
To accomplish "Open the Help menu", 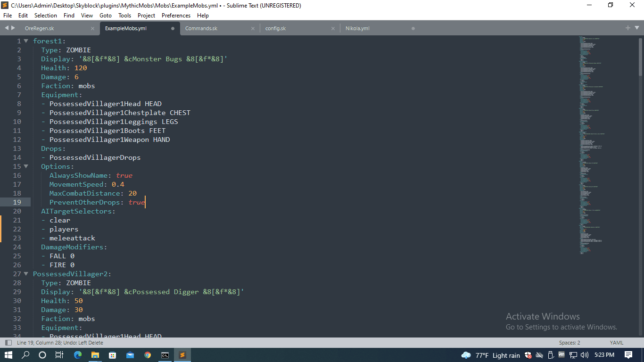I will 203,16.
